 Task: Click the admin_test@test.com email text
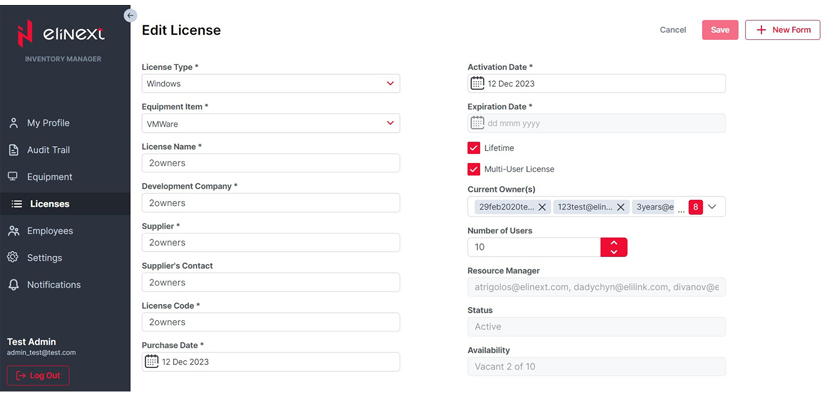(x=41, y=352)
